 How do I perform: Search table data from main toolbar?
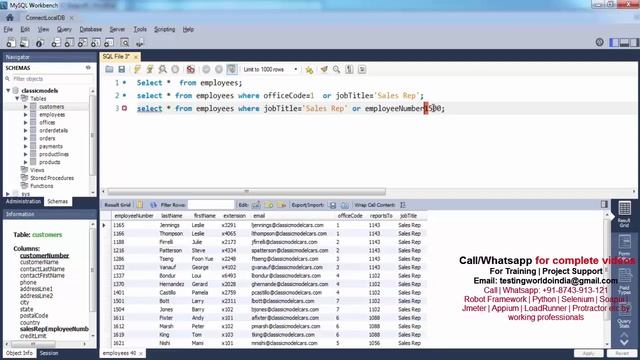pyautogui.click(x=125, y=42)
